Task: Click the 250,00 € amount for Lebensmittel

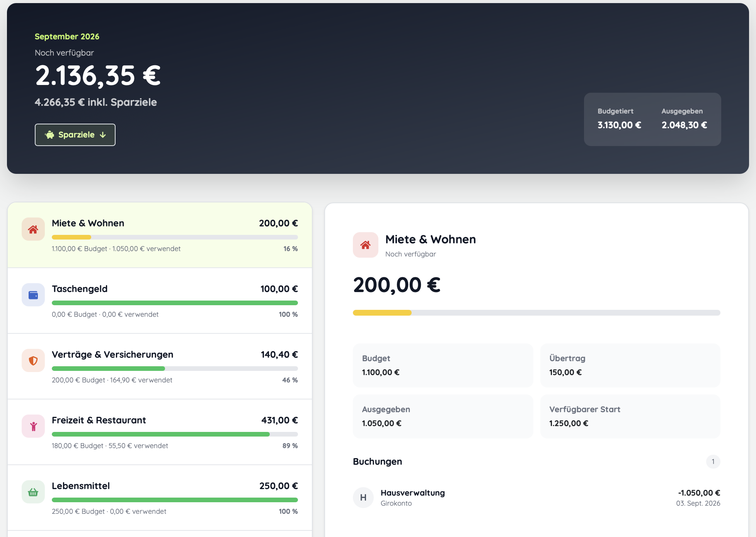Action: click(279, 486)
